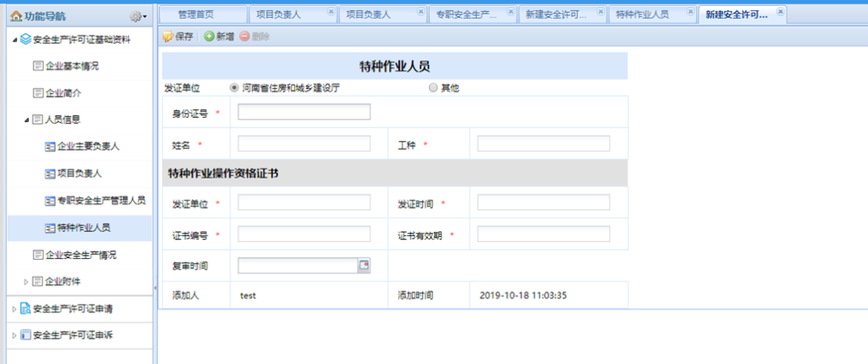Expand the 安全生产许可证申请 section arrow
Viewport: 868px width, 364px height.
(x=14, y=309)
